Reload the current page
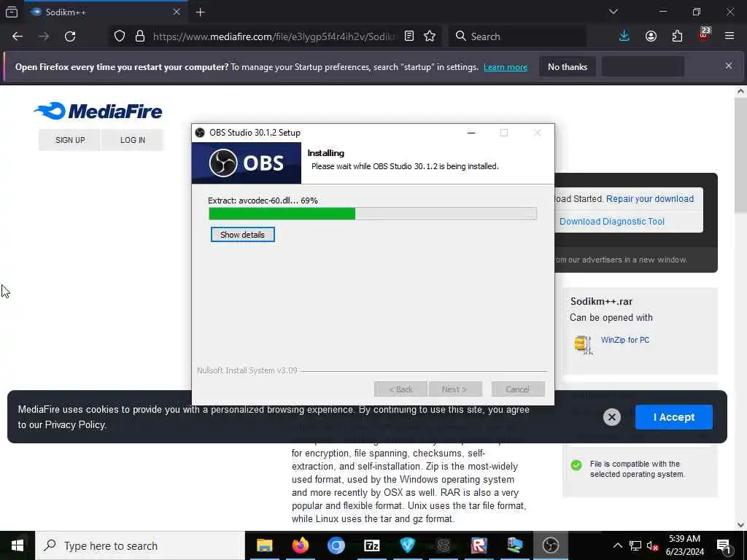The height and width of the screenshot is (560, 747). point(70,36)
